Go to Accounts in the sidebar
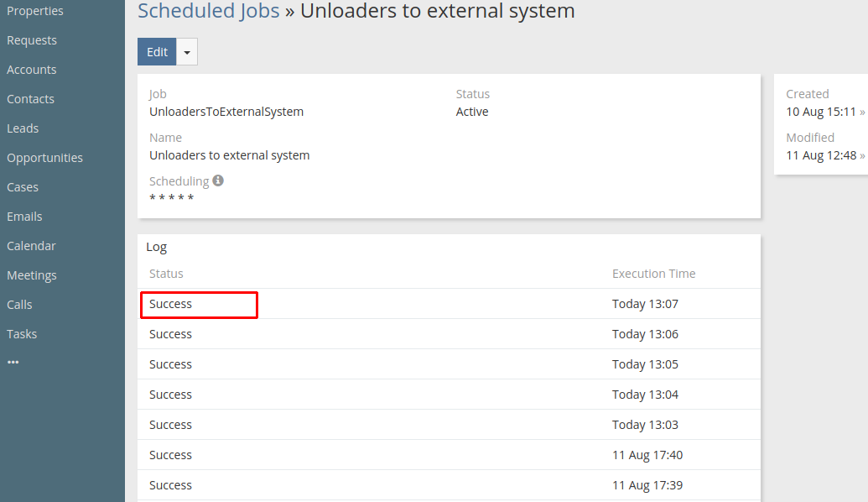Image resolution: width=868 pixels, height=502 pixels. coord(32,70)
